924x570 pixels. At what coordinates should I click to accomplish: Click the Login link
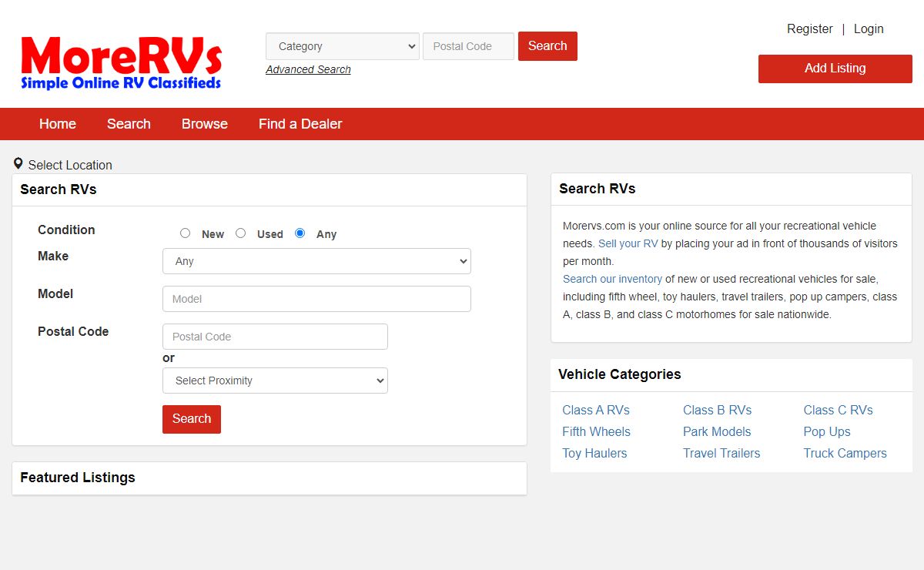[x=869, y=28]
